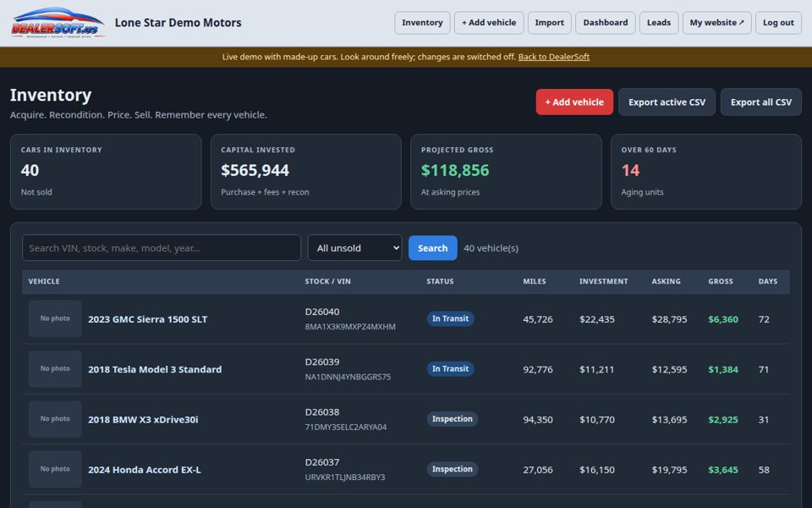Click the DealerSoft logo
The height and width of the screenshot is (508, 812).
point(58,23)
